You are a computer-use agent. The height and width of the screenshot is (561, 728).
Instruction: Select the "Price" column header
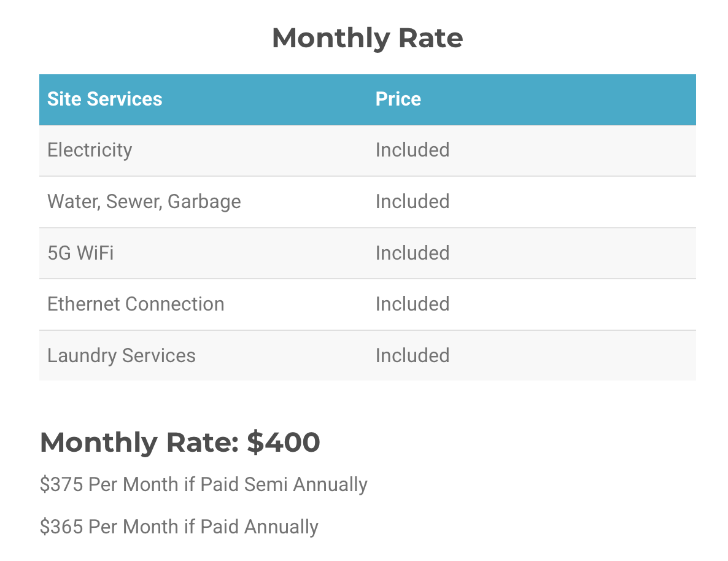point(398,99)
